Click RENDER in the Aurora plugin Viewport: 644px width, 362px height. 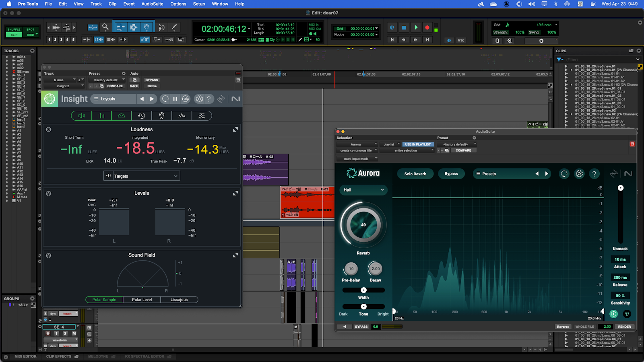point(624,327)
